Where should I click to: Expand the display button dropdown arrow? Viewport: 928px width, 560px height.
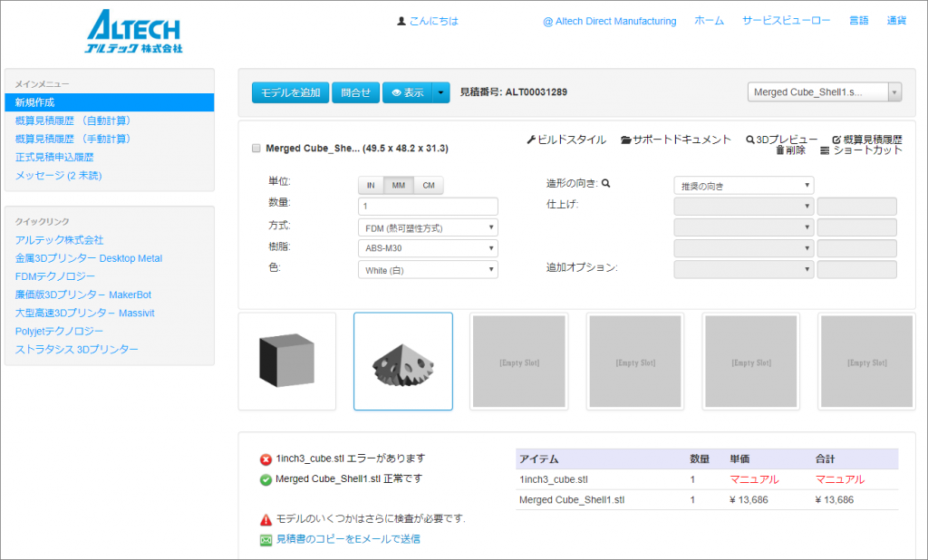(440, 92)
